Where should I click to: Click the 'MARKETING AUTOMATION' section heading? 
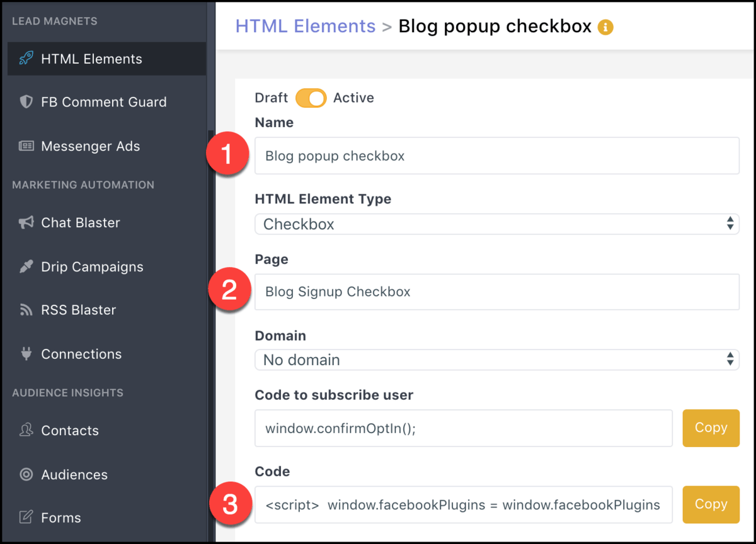coord(83,184)
